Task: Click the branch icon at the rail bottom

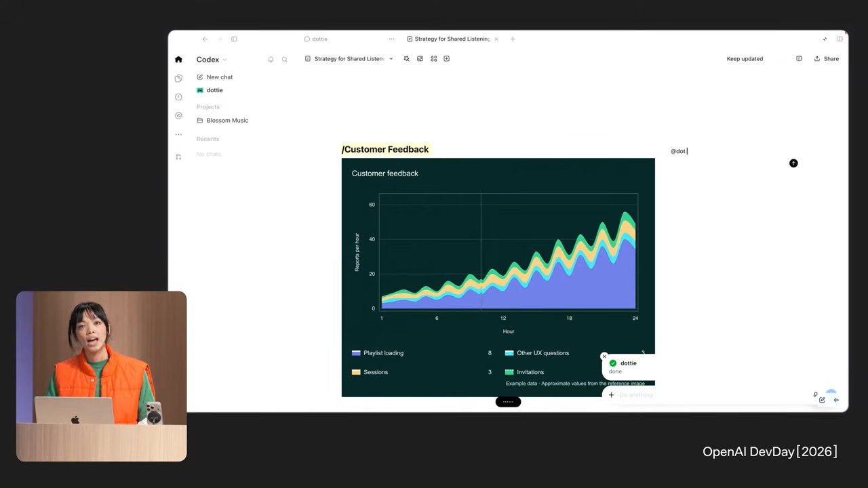Action: tap(178, 157)
